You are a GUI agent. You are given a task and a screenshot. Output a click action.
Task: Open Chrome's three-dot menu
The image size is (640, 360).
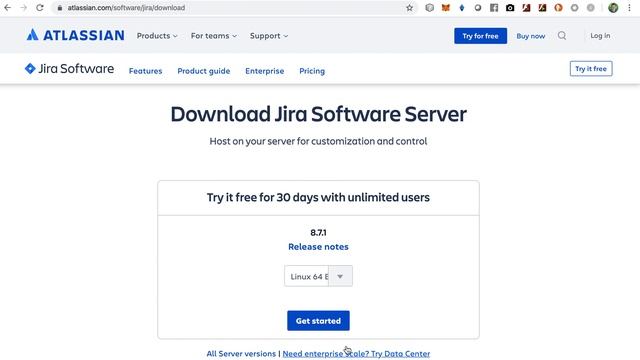click(x=629, y=8)
